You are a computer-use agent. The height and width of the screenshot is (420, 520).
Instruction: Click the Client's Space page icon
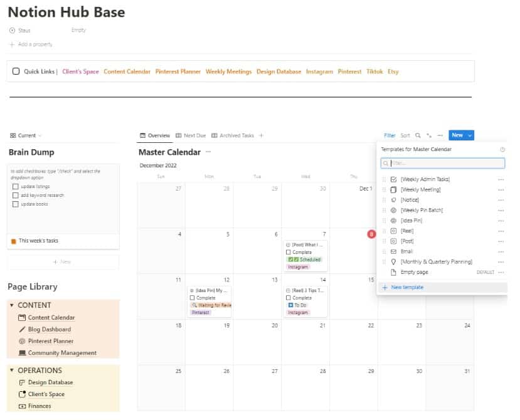point(22,394)
